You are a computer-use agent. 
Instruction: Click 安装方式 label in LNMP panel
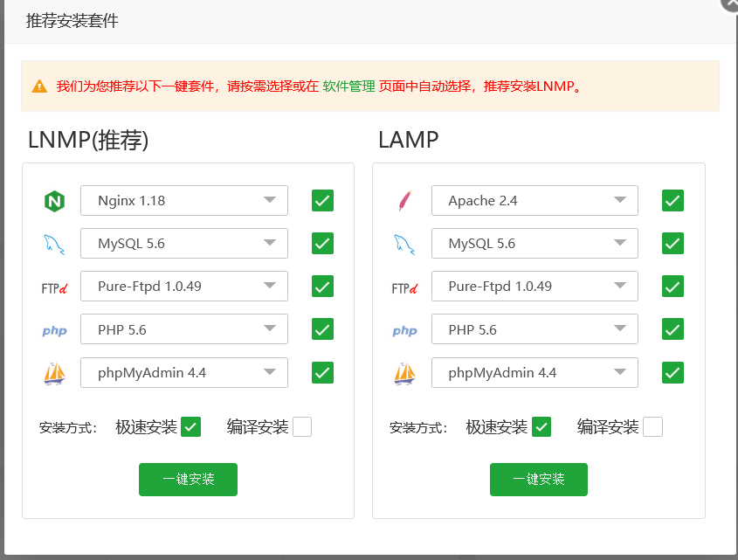coord(68,428)
